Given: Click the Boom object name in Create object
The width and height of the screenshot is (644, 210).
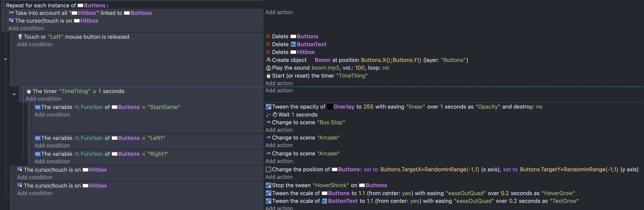Looking at the screenshot, I should [322, 60].
